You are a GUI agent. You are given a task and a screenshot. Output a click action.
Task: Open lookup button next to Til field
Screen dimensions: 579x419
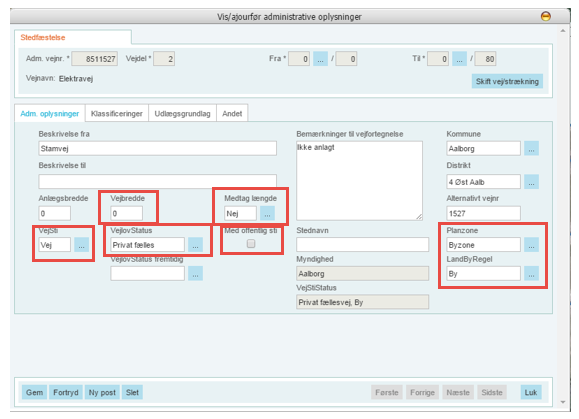pyautogui.click(x=459, y=59)
